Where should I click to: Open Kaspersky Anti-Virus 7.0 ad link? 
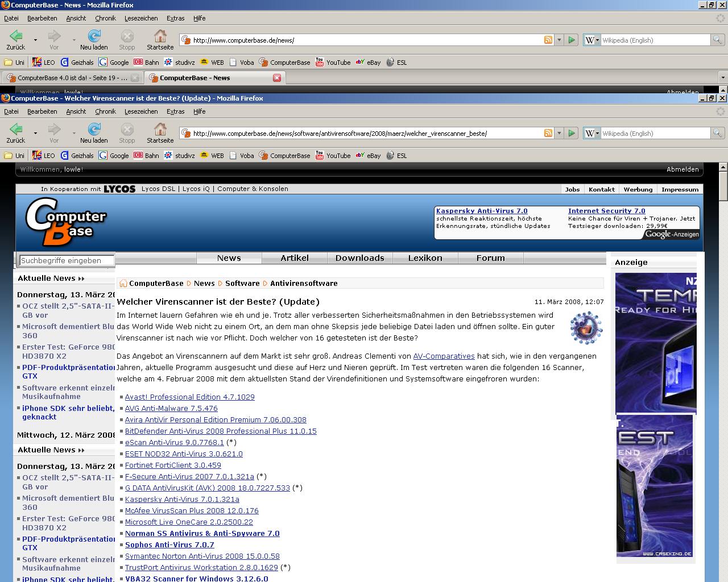point(482,211)
